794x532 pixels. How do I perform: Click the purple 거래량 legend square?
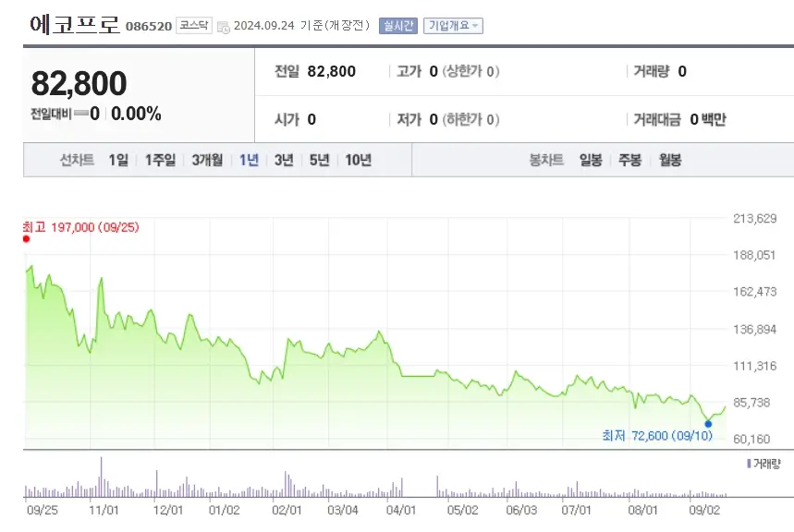pyautogui.click(x=749, y=462)
